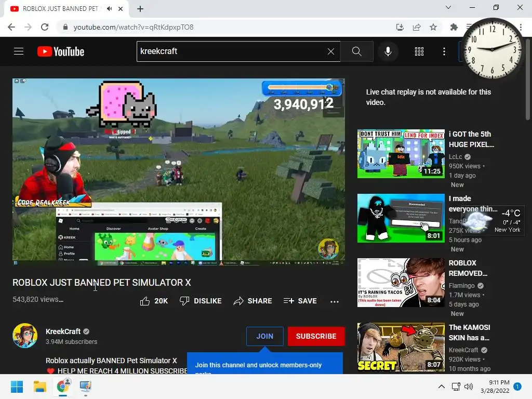This screenshot has height=399, width=532.
Task: Start voice search with microphone
Action: click(x=388, y=51)
